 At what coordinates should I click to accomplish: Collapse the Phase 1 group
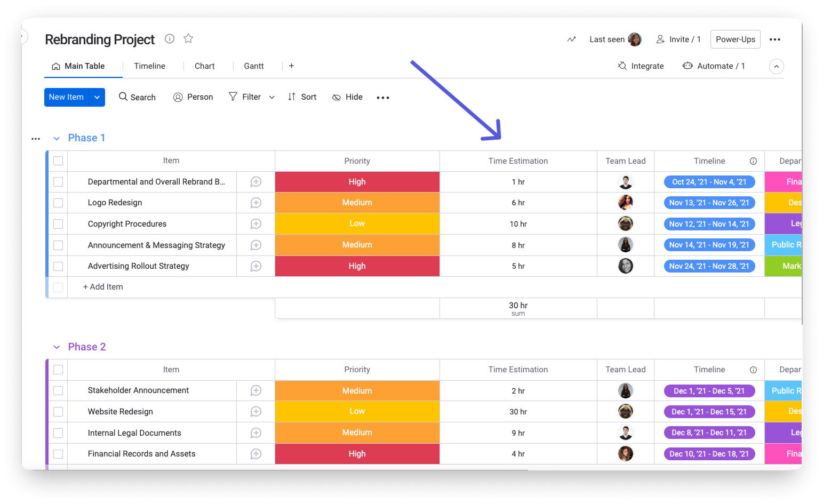tap(57, 138)
